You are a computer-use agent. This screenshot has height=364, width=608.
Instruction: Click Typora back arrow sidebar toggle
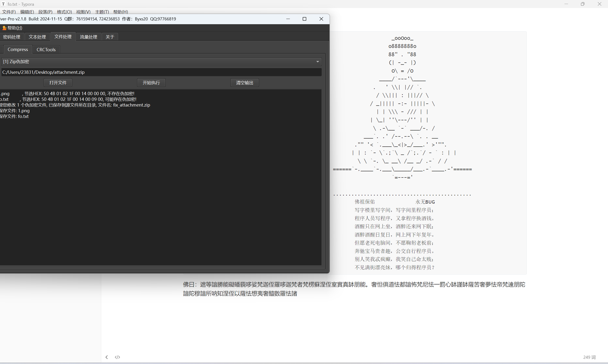click(107, 357)
